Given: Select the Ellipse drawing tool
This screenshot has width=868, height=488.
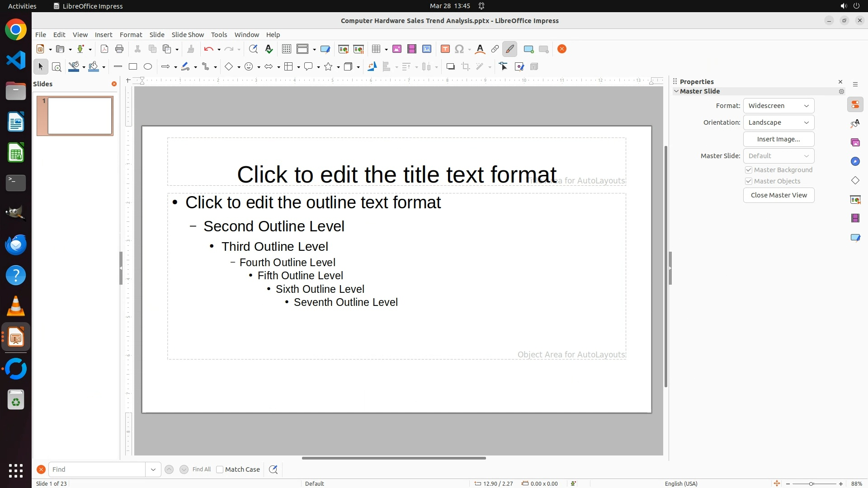Looking at the screenshot, I should coord(148,67).
